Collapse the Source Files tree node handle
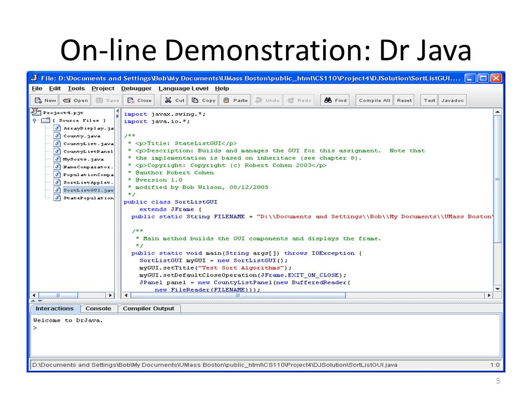The height and width of the screenshot is (399, 532). [34, 120]
